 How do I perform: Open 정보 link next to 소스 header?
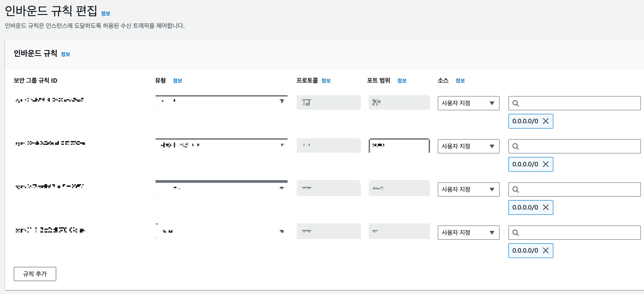(460, 81)
